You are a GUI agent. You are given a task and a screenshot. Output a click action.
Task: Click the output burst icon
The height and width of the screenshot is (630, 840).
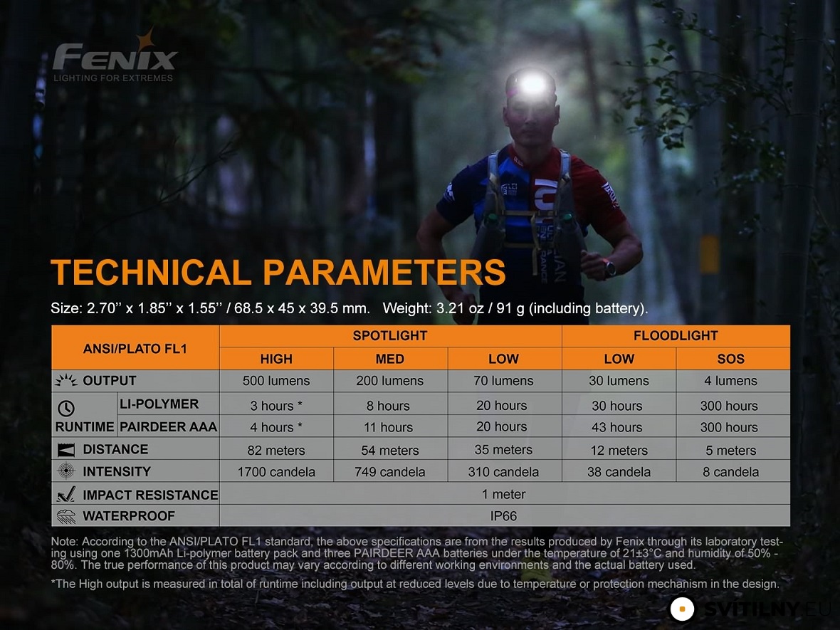click(x=65, y=381)
